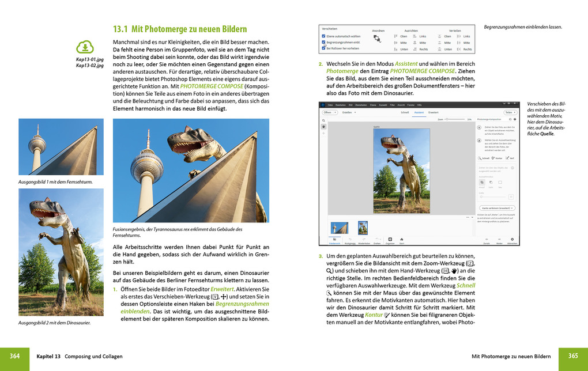This screenshot has width=588, height=371.
Task: Click the Drehen rotate icon
Action: click(377, 239)
